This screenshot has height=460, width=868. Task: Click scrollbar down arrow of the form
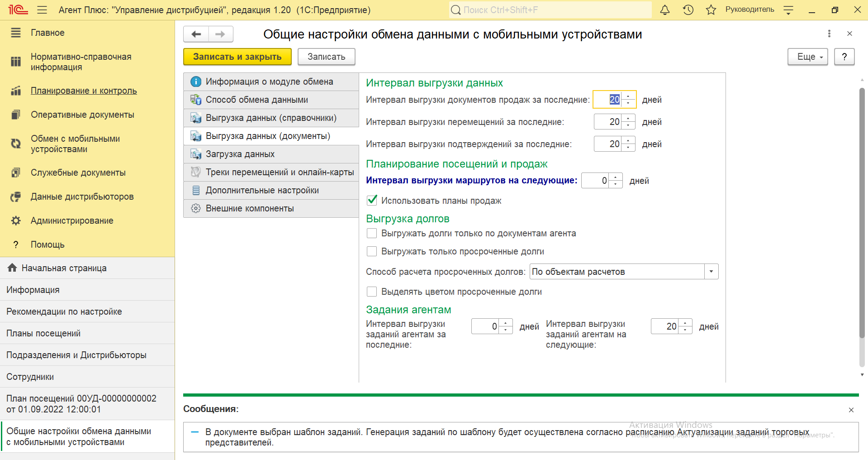tap(862, 374)
